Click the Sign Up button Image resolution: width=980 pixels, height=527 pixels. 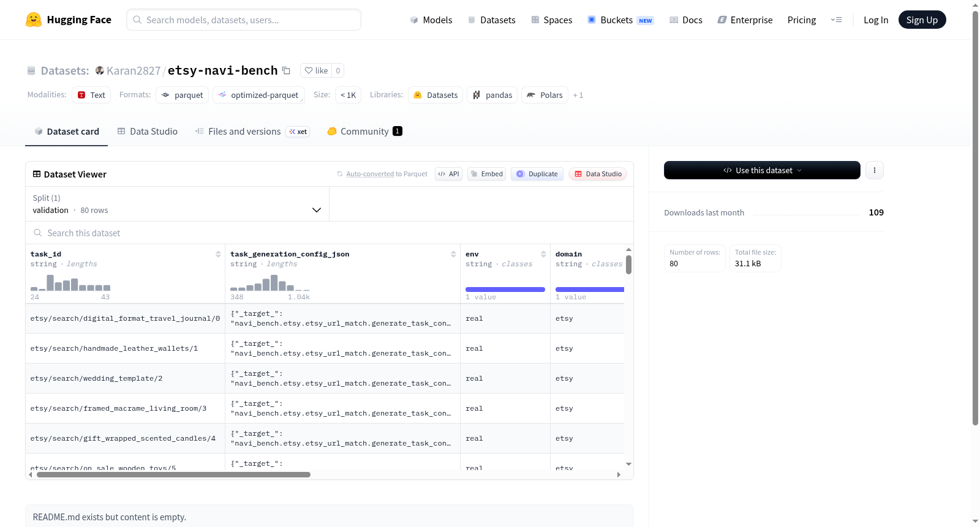(x=922, y=20)
